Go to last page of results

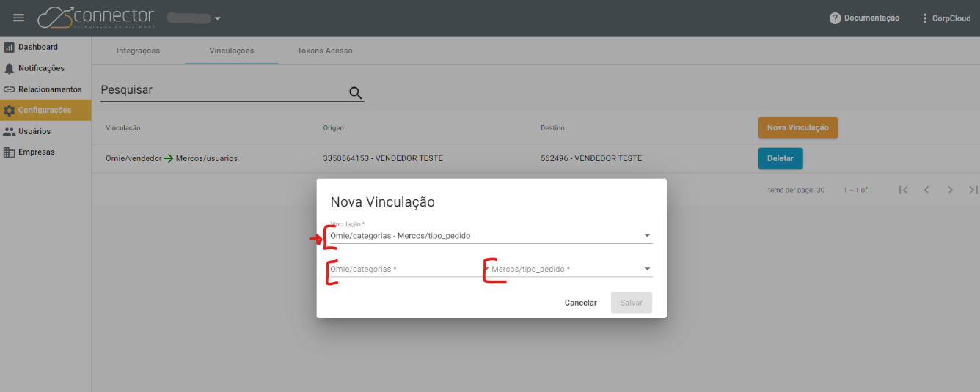click(x=973, y=190)
